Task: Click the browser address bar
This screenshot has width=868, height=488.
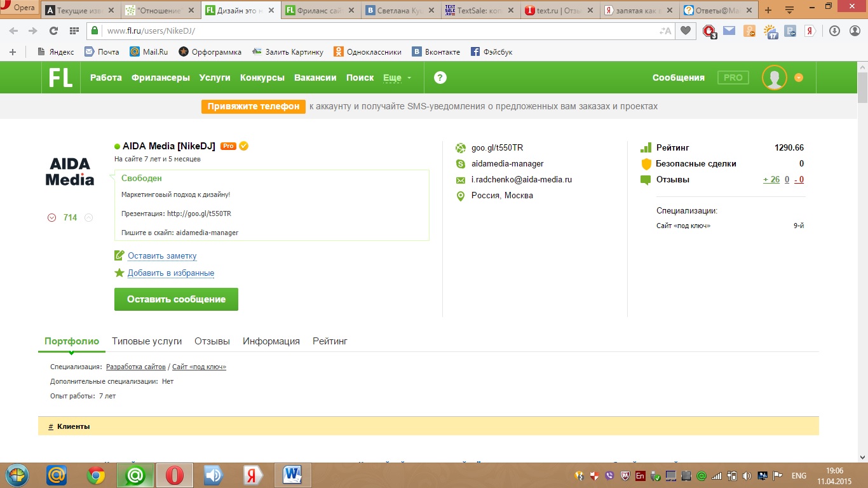Action: [381, 30]
